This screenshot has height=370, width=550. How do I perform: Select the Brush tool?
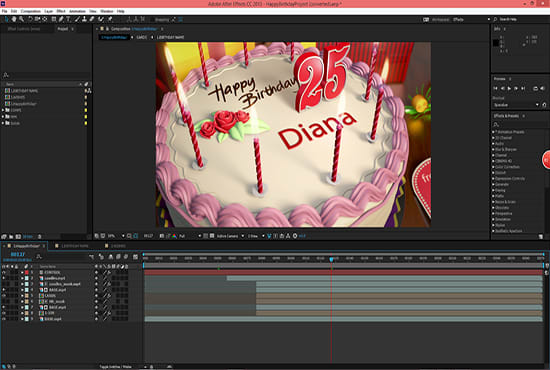pyautogui.click(x=77, y=19)
